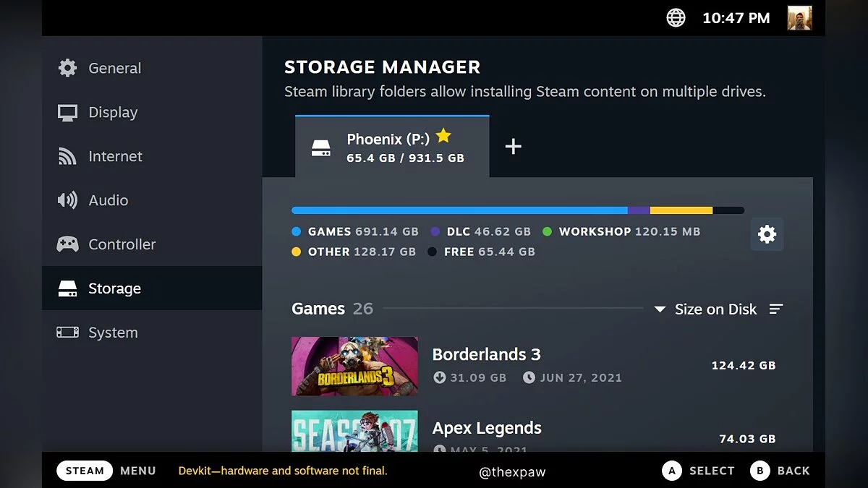This screenshot has width=868, height=488.
Task: Toggle sort order lines icon
Action: click(776, 309)
